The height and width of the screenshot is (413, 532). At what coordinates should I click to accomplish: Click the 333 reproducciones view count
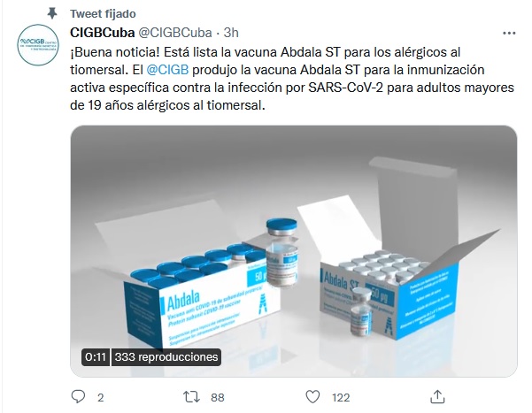click(x=166, y=357)
